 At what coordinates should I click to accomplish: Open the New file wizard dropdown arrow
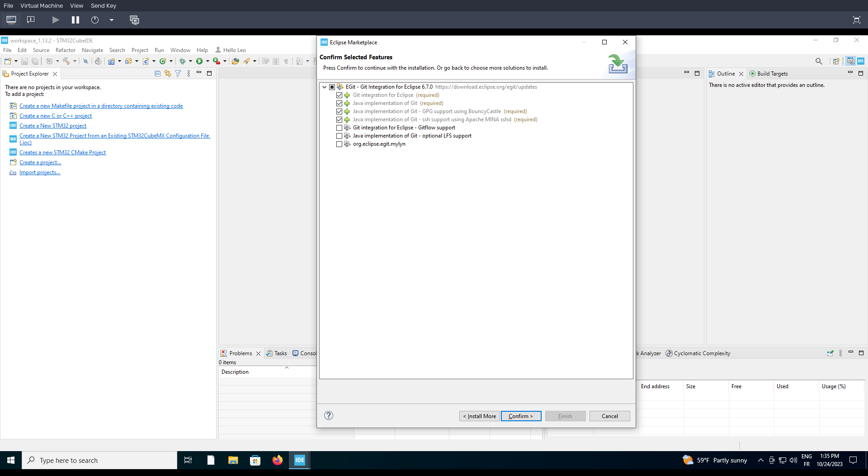click(16, 61)
